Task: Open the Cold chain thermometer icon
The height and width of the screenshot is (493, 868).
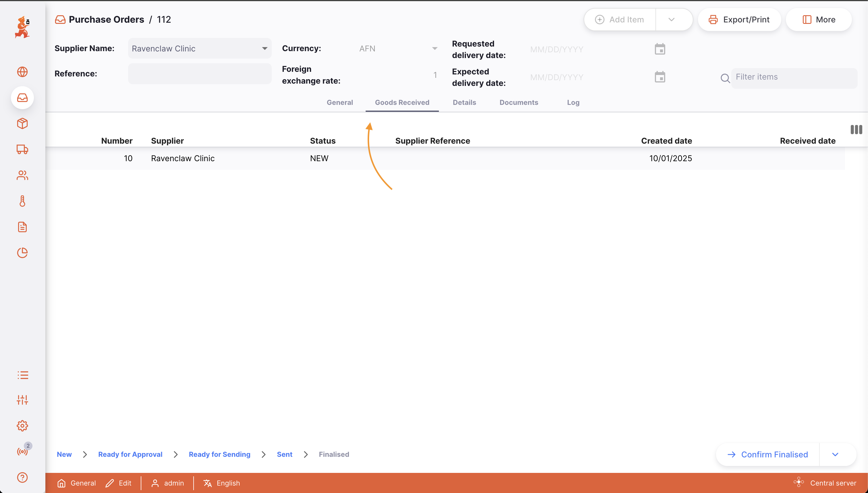Action: pos(22,201)
